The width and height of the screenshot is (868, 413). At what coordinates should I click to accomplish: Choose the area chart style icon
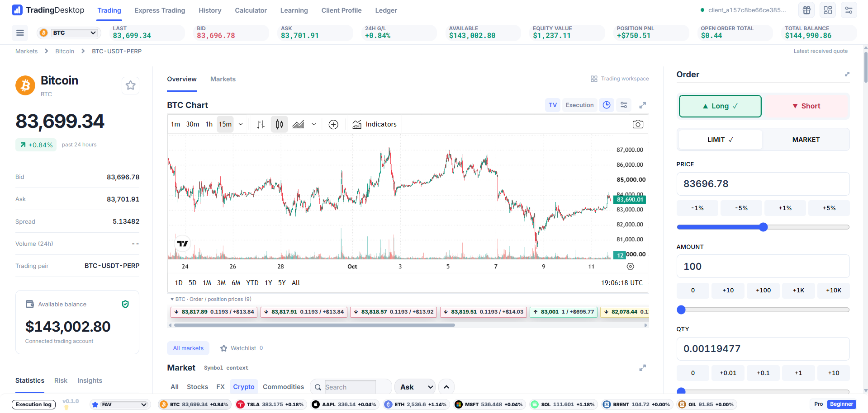click(299, 124)
